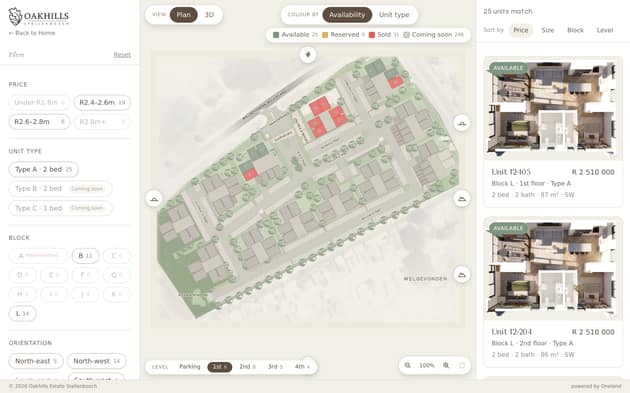Click the large red sold block cluster on map
The width and height of the screenshot is (630, 393).
click(328, 117)
